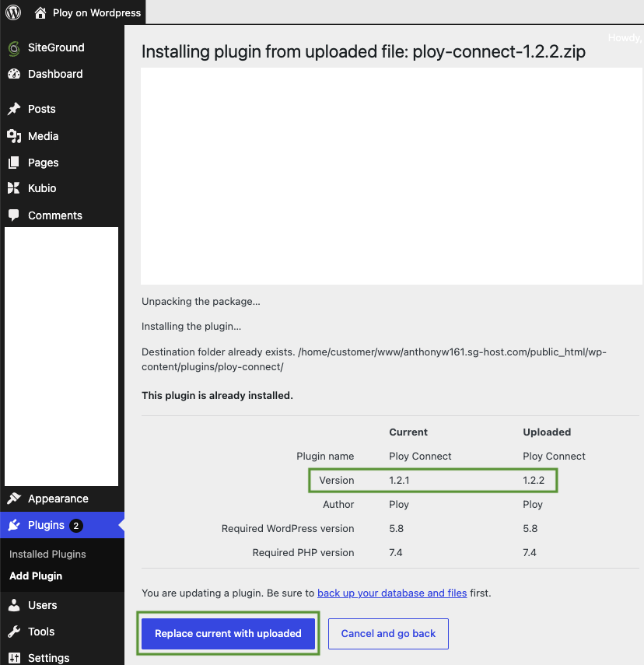Click Cancel and go back button
The image size is (644, 665).
coord(388,634)
